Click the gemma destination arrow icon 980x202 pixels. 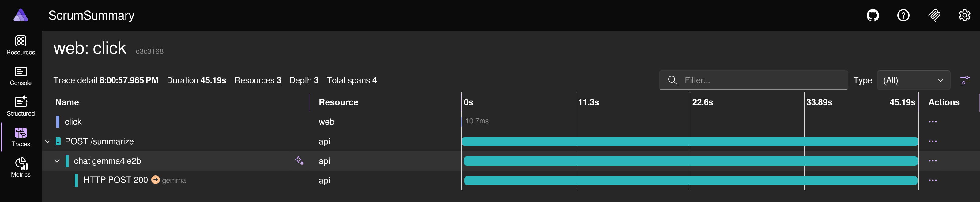156,180
